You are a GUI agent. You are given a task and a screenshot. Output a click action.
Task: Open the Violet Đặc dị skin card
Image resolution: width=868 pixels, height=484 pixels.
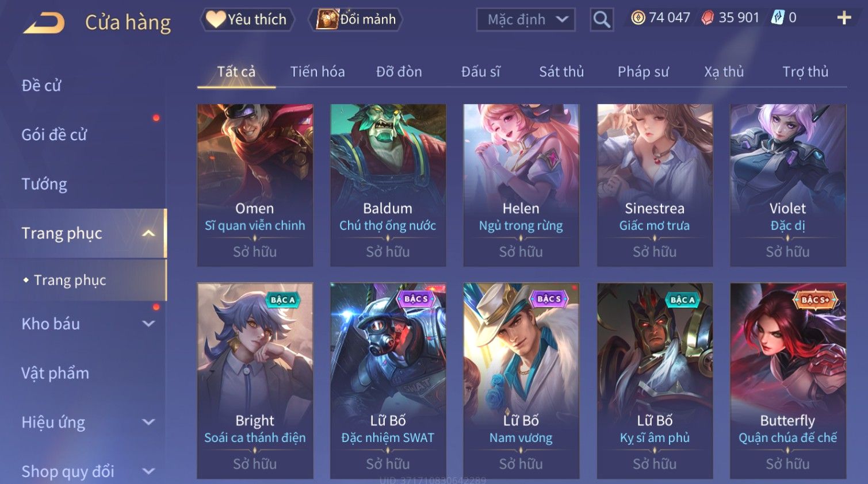[x=787, y=185]
